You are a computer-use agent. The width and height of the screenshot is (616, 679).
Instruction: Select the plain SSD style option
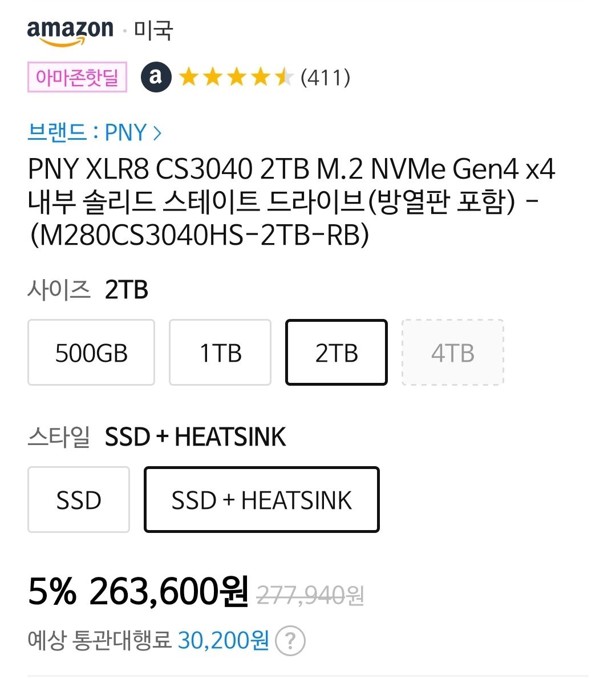(79, 500)
